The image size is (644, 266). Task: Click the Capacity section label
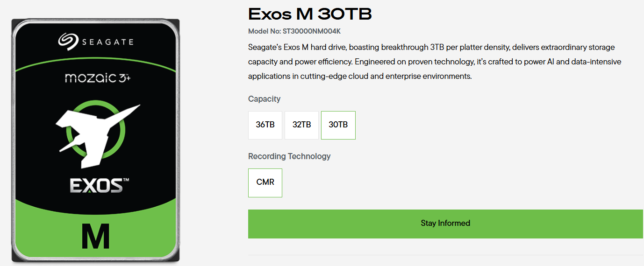click(264, 99)
